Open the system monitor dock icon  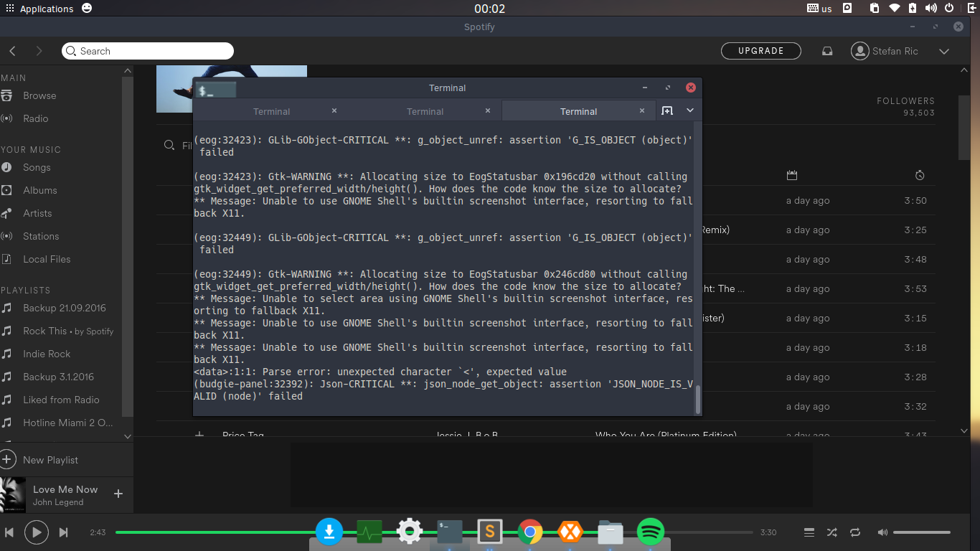point(369,532)
